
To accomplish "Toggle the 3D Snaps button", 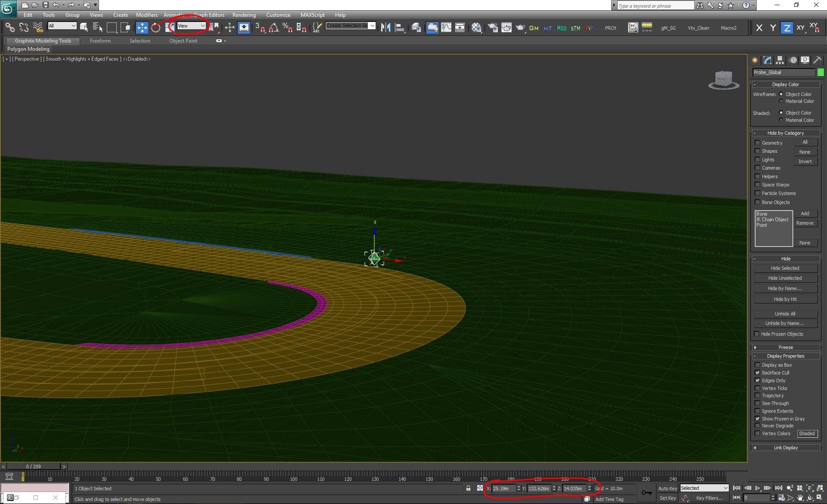I will point(260,28).
